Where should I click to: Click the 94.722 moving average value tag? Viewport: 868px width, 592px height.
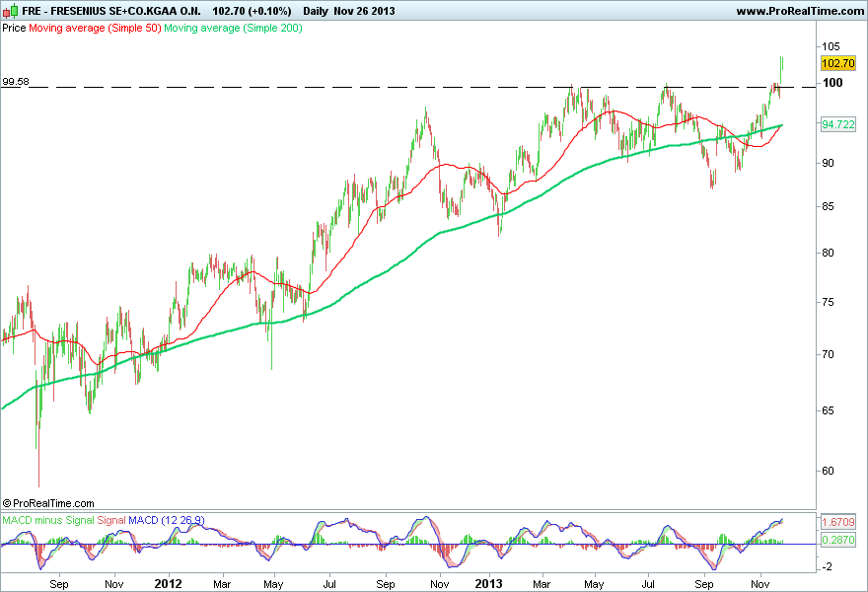(838, 124)
